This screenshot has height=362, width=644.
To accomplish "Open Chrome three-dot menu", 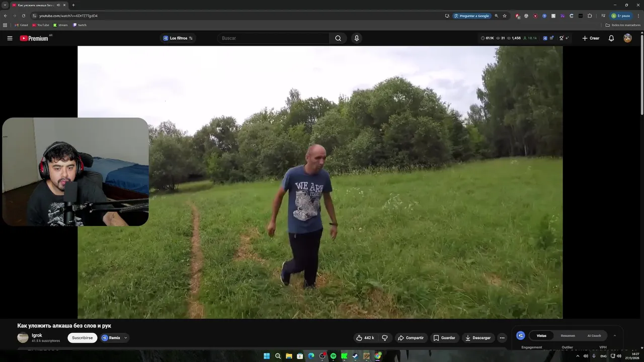I will (638, 16).
